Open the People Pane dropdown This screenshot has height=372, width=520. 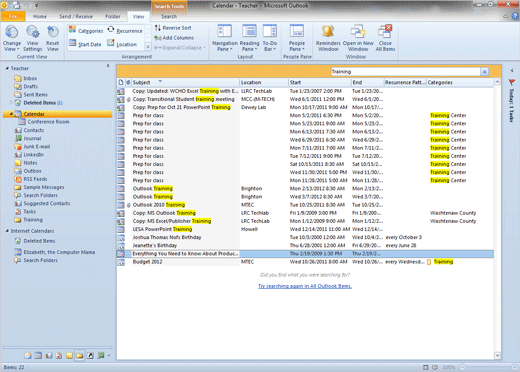click(x=297, y=39)
